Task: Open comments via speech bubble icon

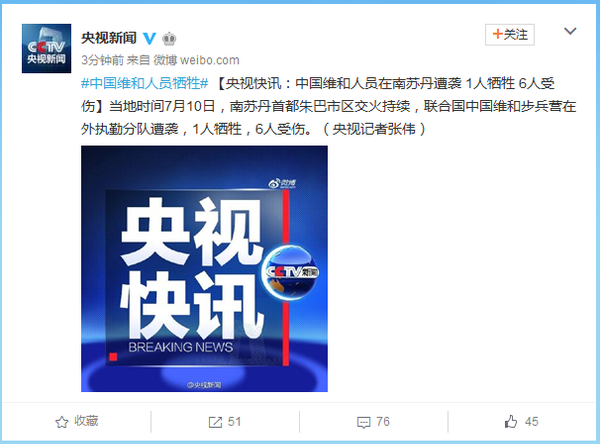Action: [x=364, y=423]
